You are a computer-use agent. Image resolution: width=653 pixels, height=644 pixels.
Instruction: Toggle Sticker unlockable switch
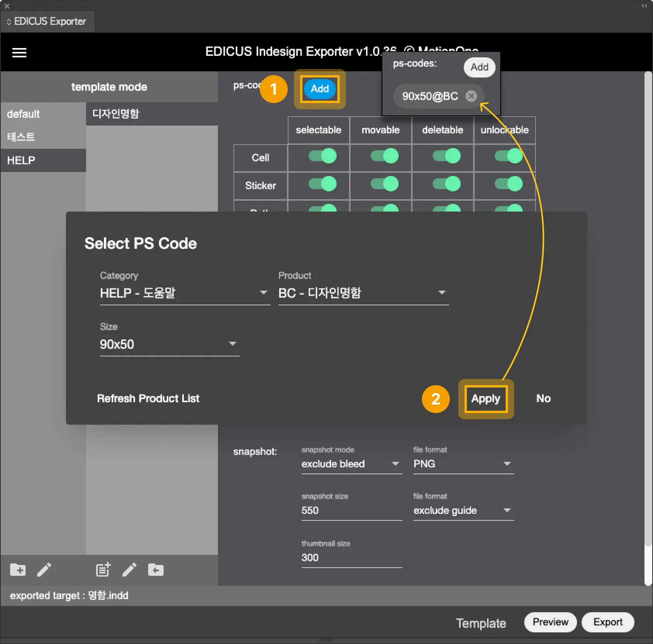click(x=509, y=184)
